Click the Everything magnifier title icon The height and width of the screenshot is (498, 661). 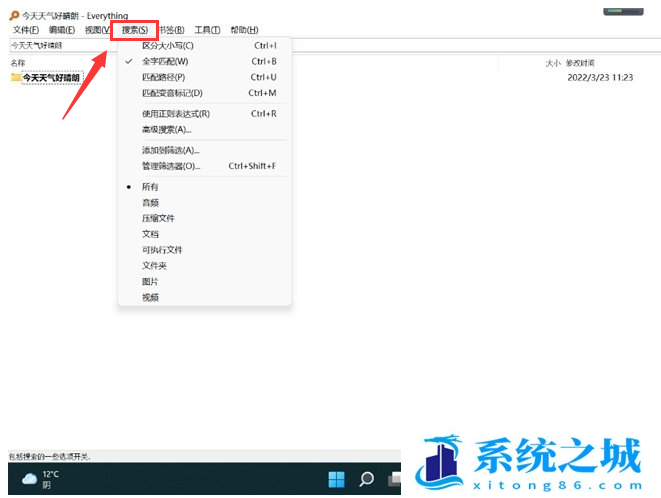pos(14,16)
